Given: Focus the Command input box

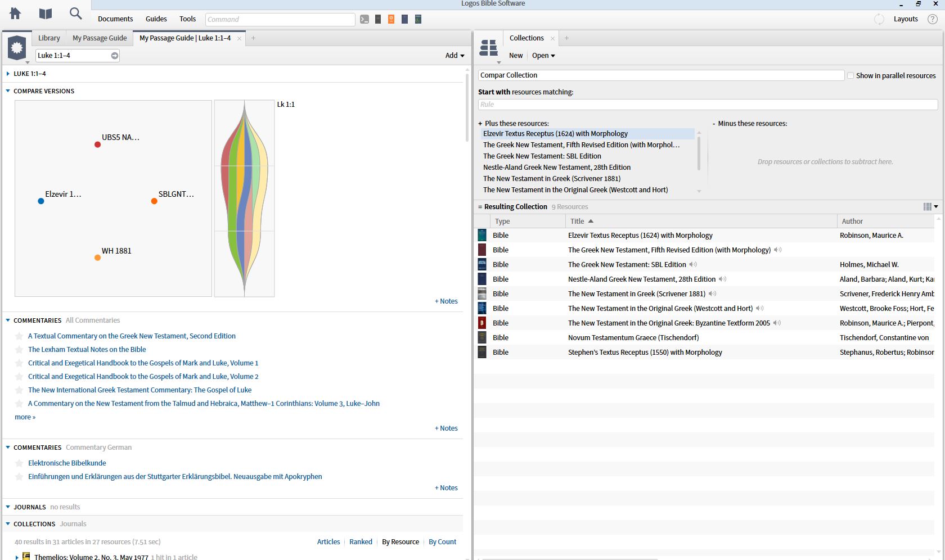Looking at the screenshot, I should click(x=280, y=20).
